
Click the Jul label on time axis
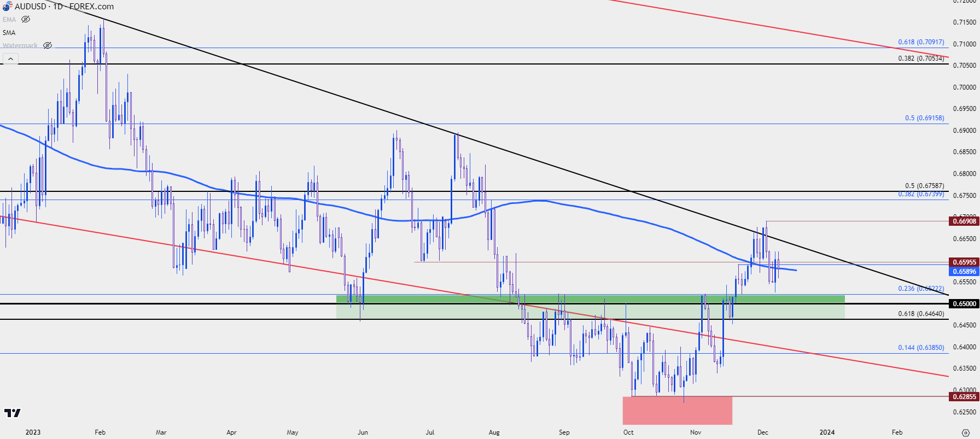pos(430,432)
